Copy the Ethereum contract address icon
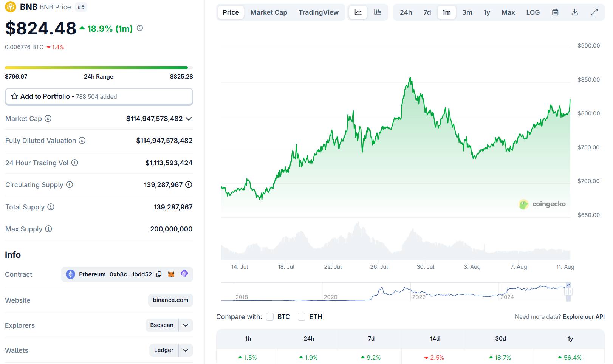Viewport: 613px width, 364px height. coord(159,274)
